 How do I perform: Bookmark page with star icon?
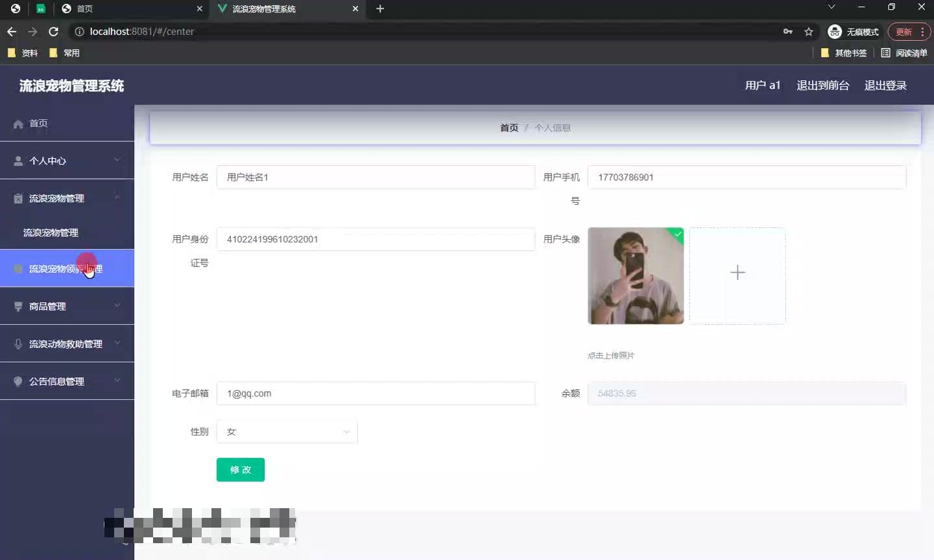pyautogui.click(x=809, y=31)
